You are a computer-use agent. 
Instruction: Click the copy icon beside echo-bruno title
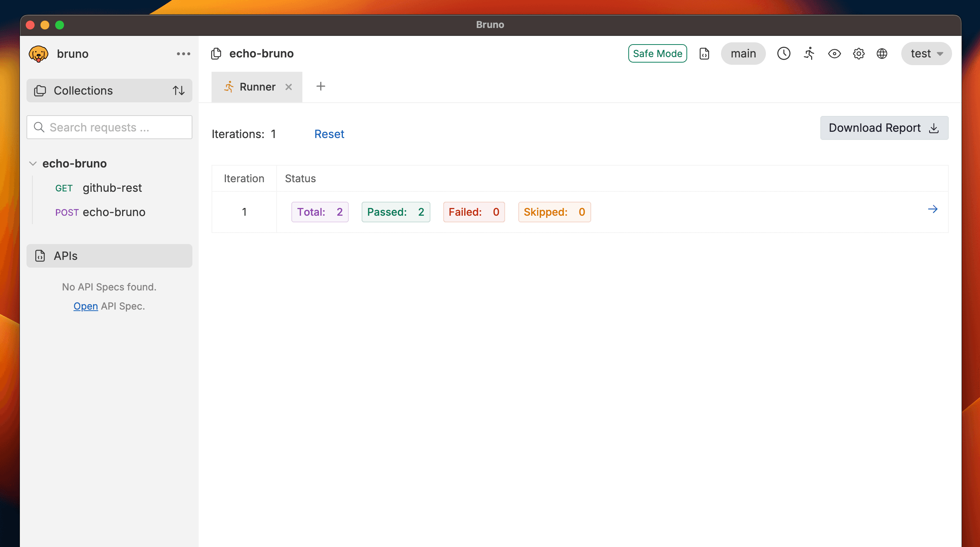click(216, 54)
